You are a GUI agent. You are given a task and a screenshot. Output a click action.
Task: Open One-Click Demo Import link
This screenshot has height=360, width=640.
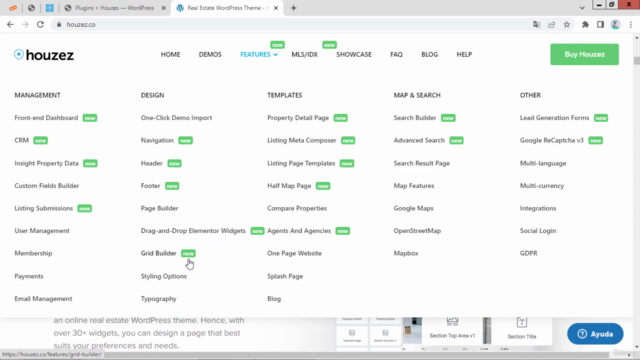(176, 118)
